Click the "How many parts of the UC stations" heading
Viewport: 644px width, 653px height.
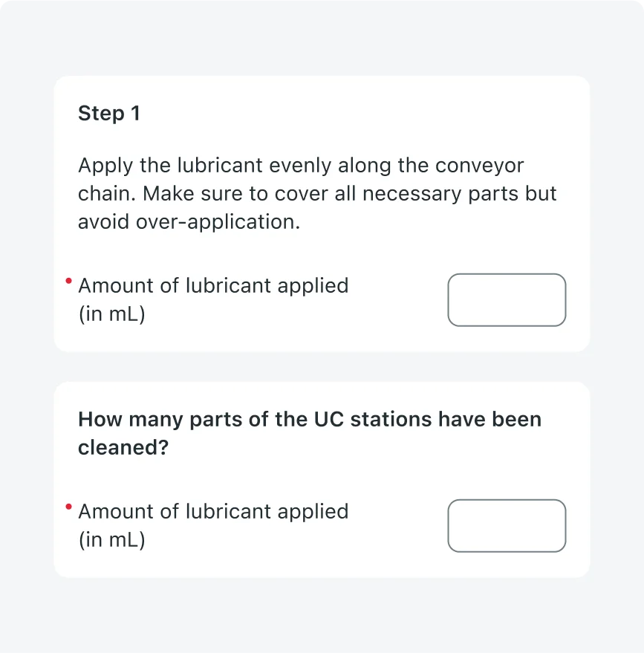(310, 433)
